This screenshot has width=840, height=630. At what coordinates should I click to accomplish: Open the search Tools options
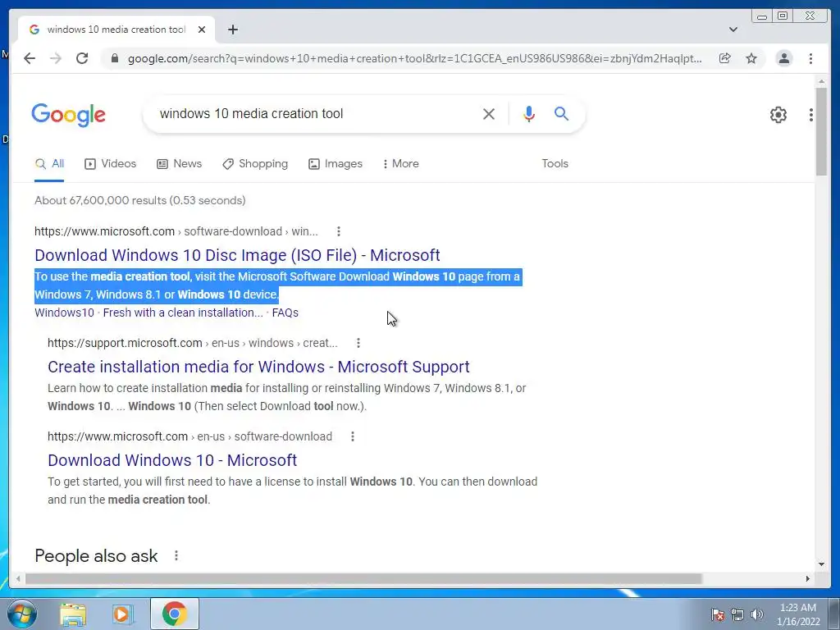coord(555,164)
